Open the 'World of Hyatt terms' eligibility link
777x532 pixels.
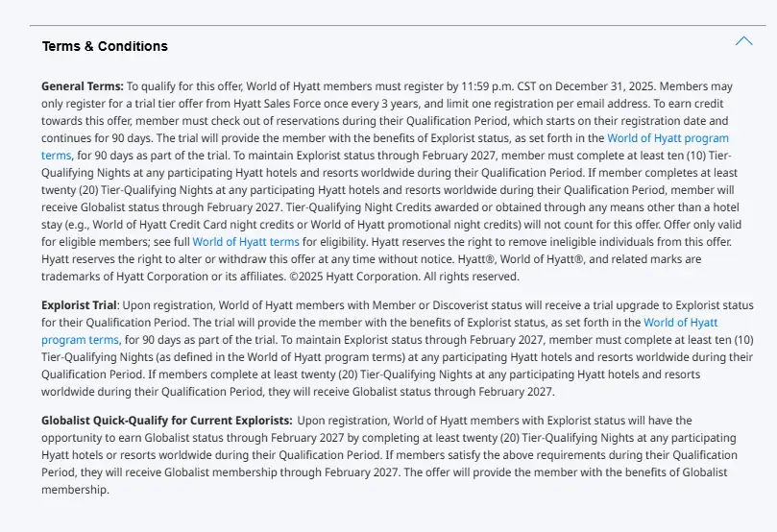coord(245,242)
